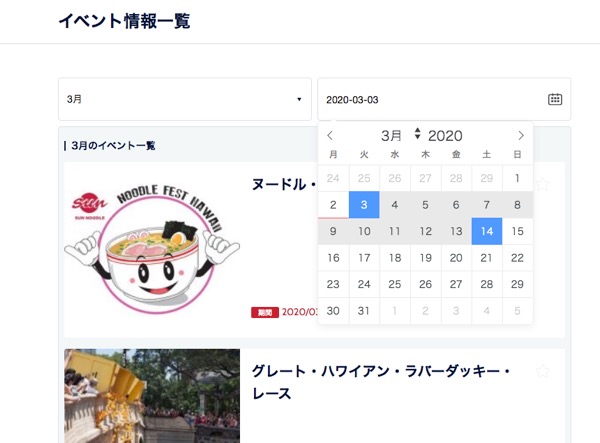This screenshot has height=443, width=600.
Task: Select March 11 in the calendar
Action: [395, 231]
